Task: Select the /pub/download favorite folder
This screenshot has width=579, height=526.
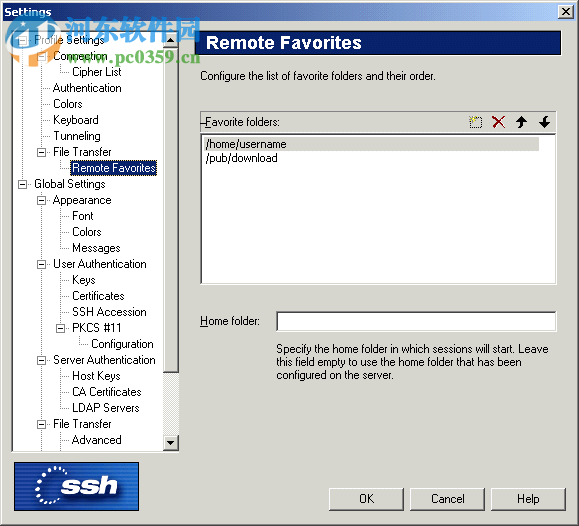Action: 241,158
